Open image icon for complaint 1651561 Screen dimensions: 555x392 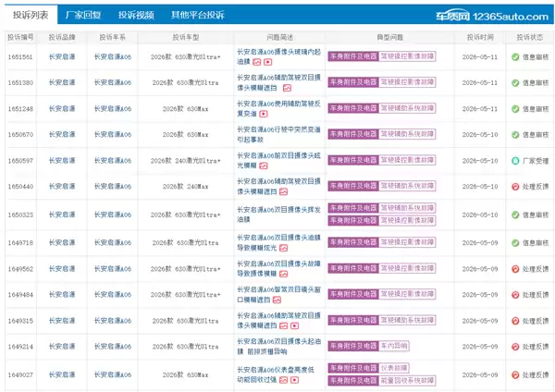[257, 62]
